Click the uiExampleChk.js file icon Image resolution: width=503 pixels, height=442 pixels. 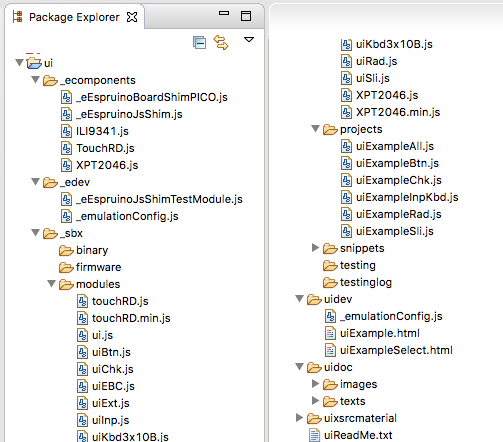tap(347, 180)
